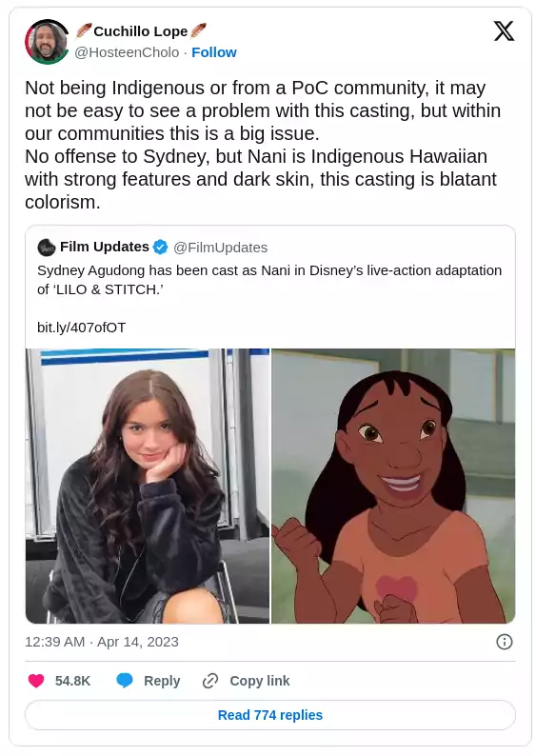This screenshot has width=536, height=756.
Task: Click the 54.8K likes count
Action: tap(72, 680)
